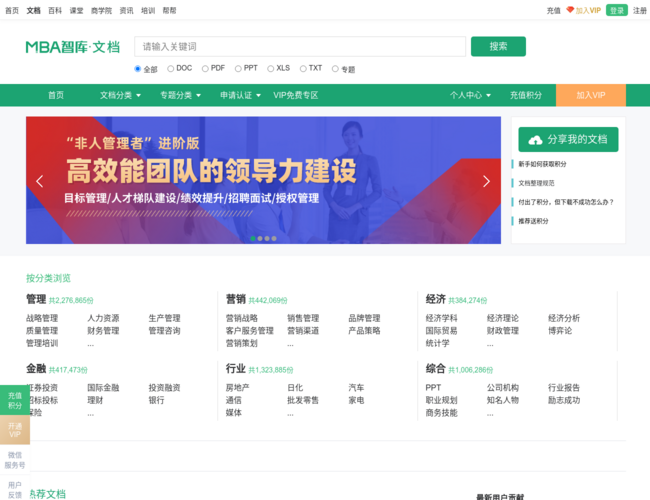The image size is (650, 500).
Task: Click the 注册 link at top right
Action: coord(640,10)
